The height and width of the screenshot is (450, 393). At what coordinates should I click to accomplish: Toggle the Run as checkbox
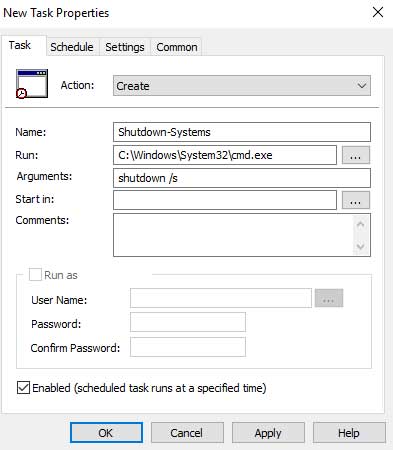[35, 275]
